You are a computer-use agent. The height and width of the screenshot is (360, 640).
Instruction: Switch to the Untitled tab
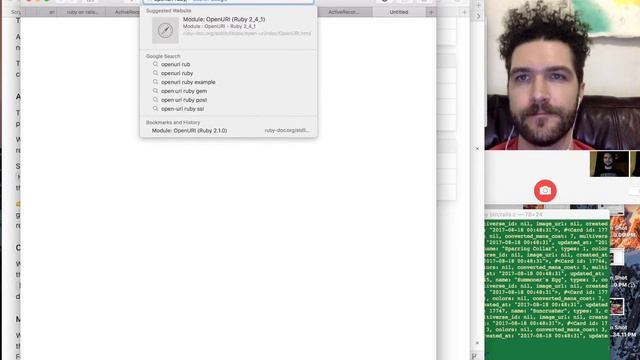pyautogui.click(x=399, y=12)
